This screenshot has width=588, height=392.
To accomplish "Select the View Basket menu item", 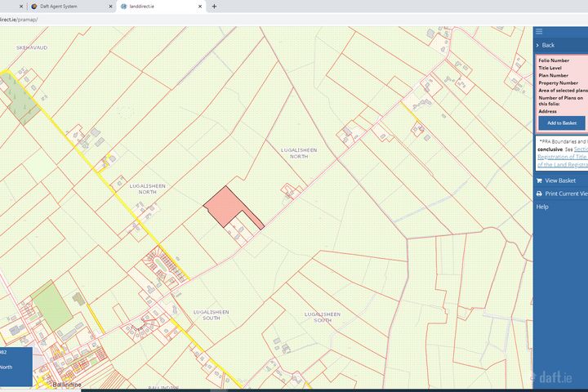I will point(560,180).
